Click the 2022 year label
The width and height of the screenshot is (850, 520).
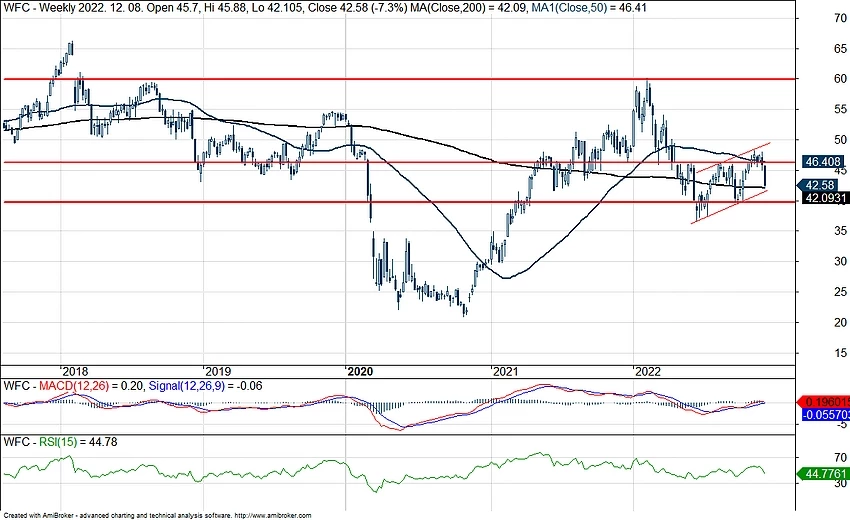647,371
